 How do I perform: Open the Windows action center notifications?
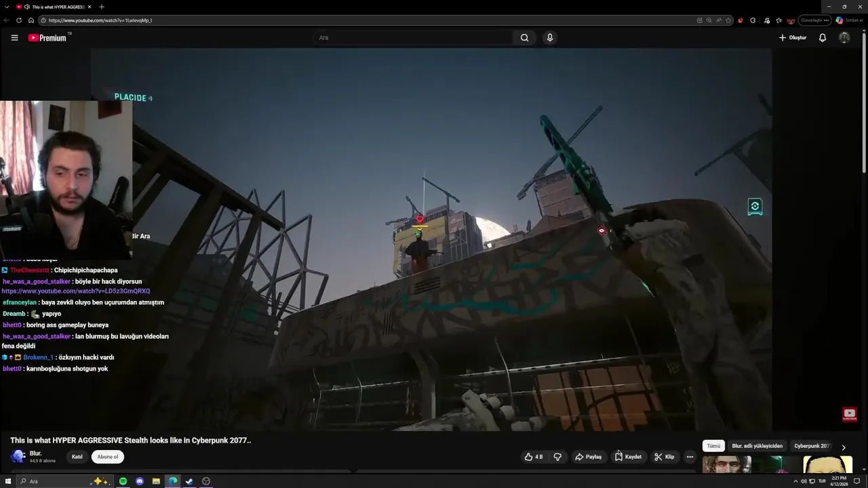click(x=856, y=481)
